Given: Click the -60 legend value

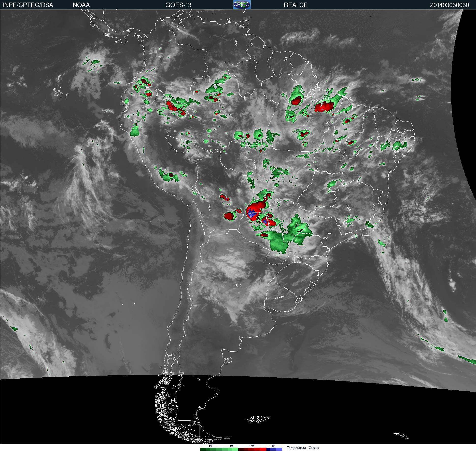Looking at the screenshot, I should (231, 446).
